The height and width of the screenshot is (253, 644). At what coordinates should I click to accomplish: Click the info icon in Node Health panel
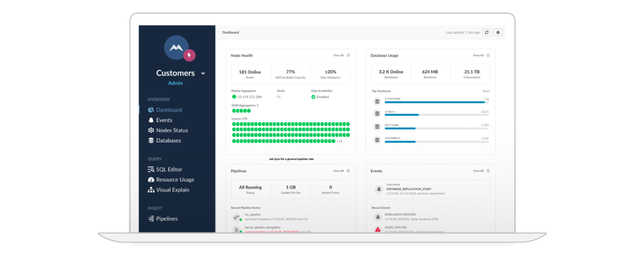(x=348, y=55)
